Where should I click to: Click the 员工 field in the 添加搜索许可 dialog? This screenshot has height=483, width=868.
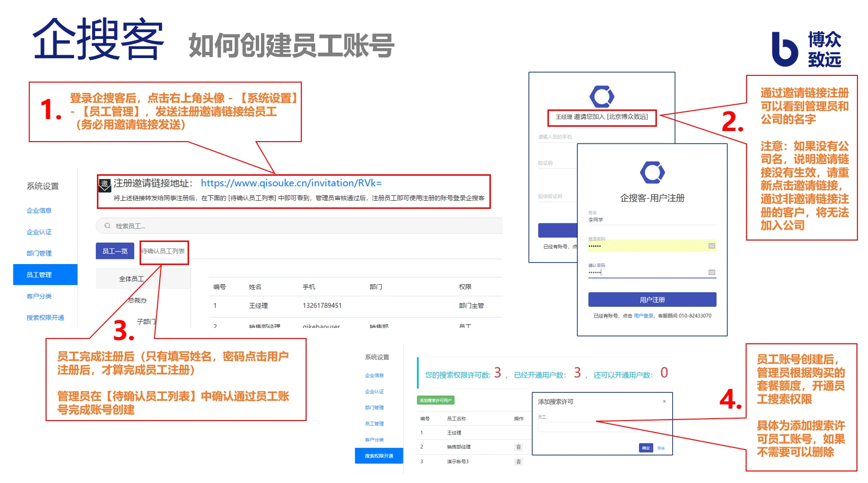pyautogui.click(x=602, y=427)
